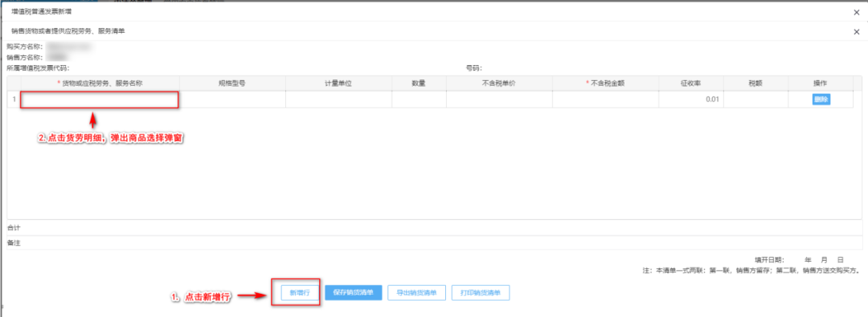
Task: Focus the 数量 cell in row 1
Action: [419, 100]
